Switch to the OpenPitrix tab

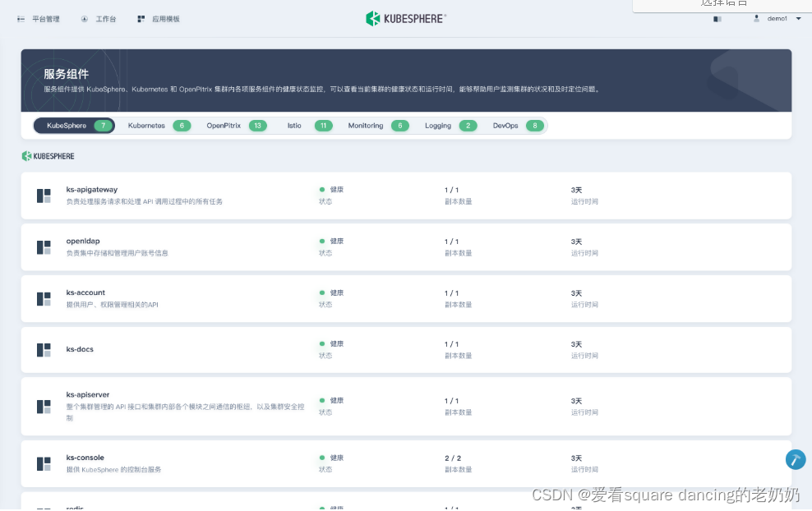click(237, 126)
